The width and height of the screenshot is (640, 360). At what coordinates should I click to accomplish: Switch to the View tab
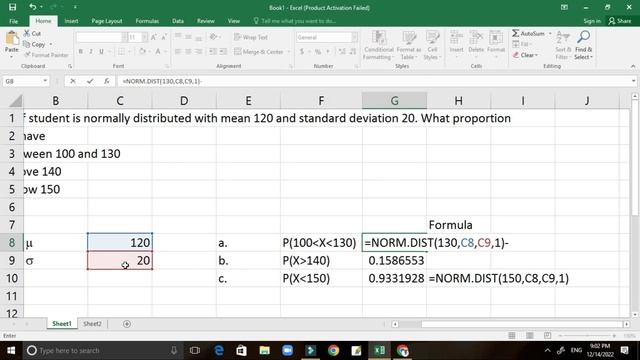pyautogui.click(x=233, y=21)
